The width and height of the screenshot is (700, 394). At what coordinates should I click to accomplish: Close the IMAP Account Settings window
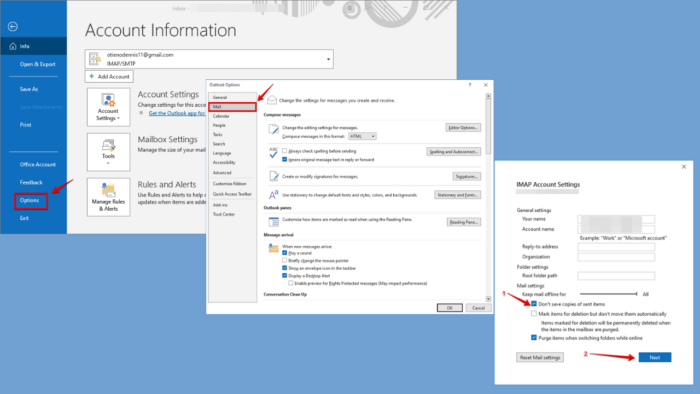(684, 166)
